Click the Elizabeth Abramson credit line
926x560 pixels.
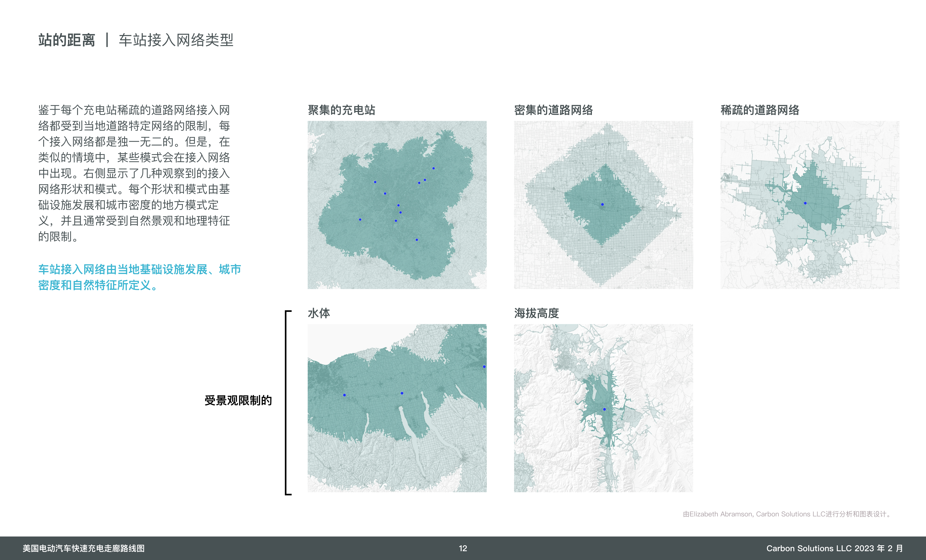787,514
